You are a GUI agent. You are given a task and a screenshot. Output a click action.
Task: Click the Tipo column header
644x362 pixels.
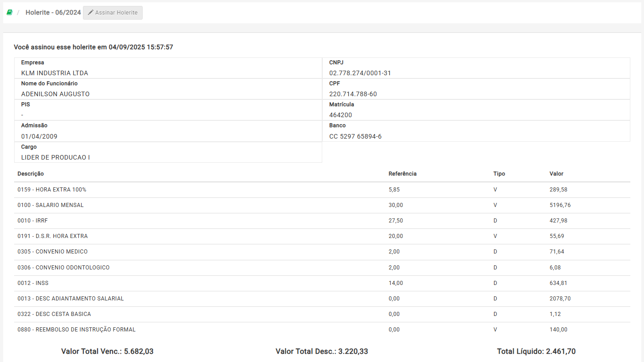(x=499, y=174)
